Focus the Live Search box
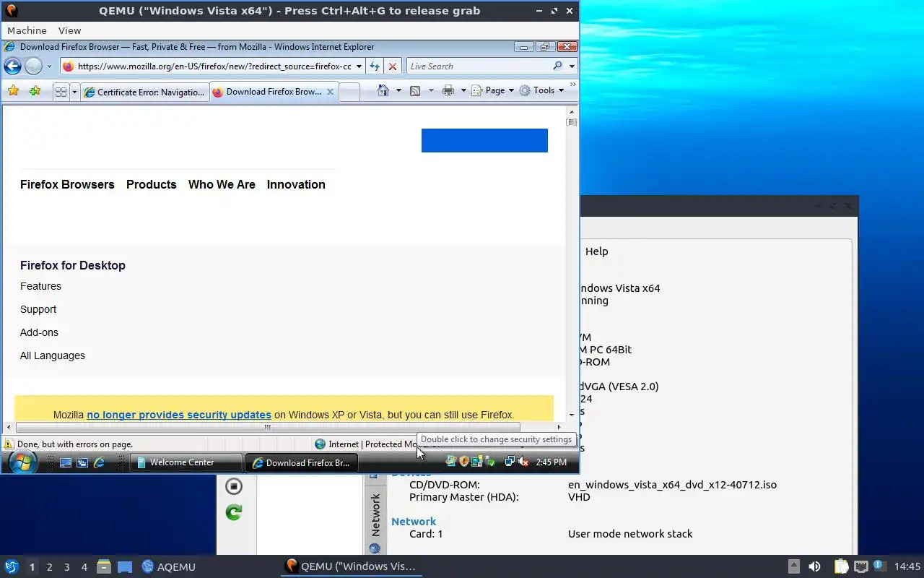 (x=479, y=66)
